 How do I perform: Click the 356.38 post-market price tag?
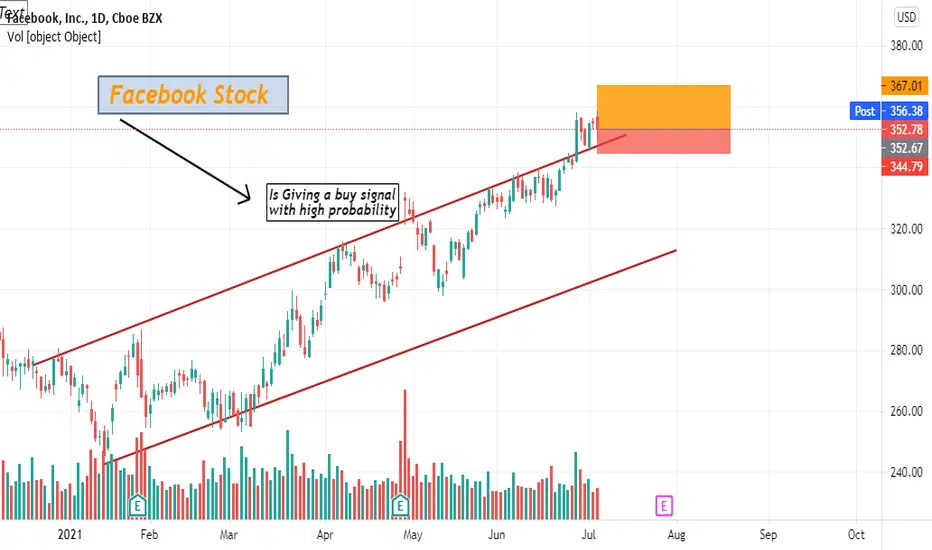(x=904, y=111)
